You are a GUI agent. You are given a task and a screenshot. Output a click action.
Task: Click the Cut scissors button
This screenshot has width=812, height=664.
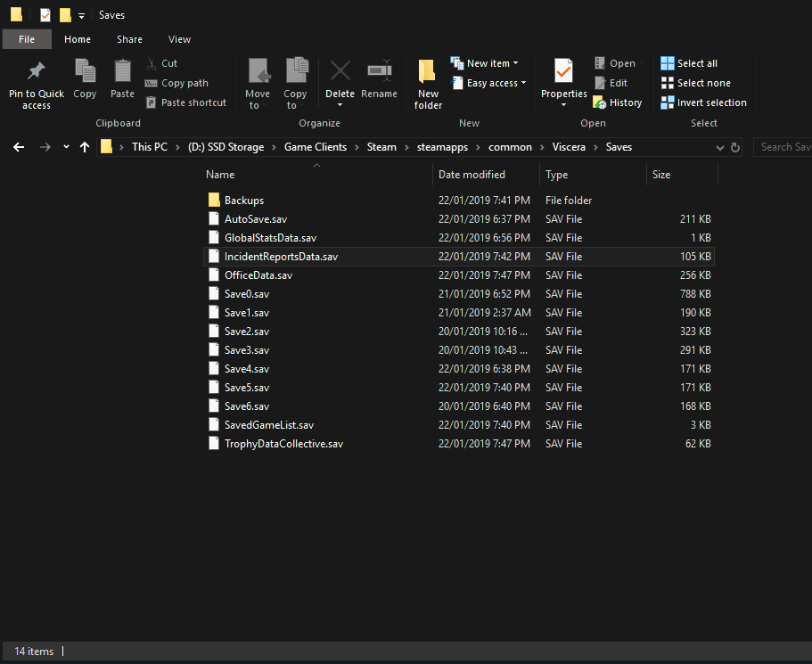click(161, 63)
